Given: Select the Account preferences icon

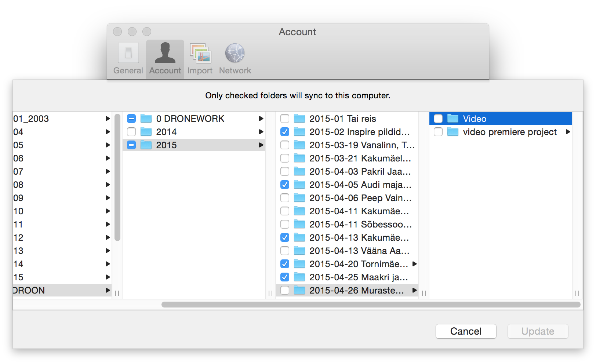Looking at the screenshot, I should click(165, 54).
